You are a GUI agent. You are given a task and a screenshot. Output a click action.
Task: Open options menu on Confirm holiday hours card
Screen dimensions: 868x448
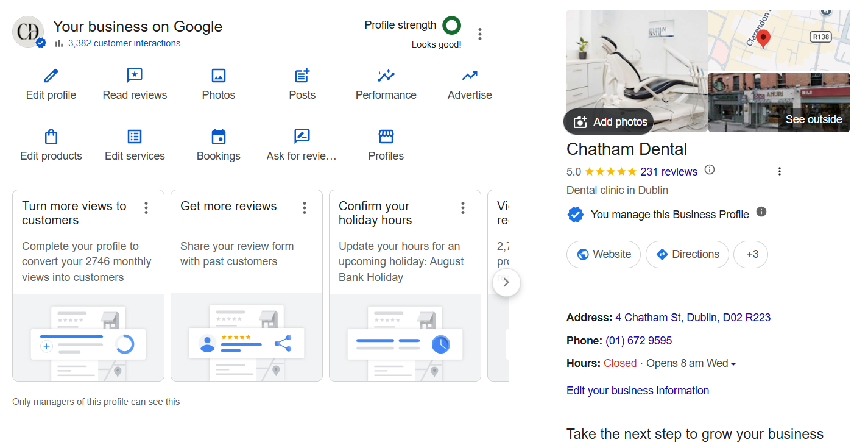[463, 208]
